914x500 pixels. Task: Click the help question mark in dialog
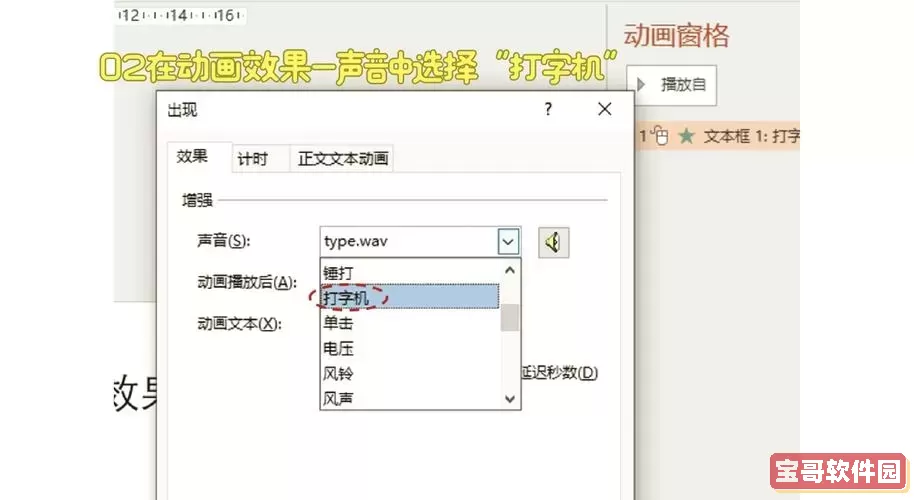pyautogui.click(x=548, y=109)
